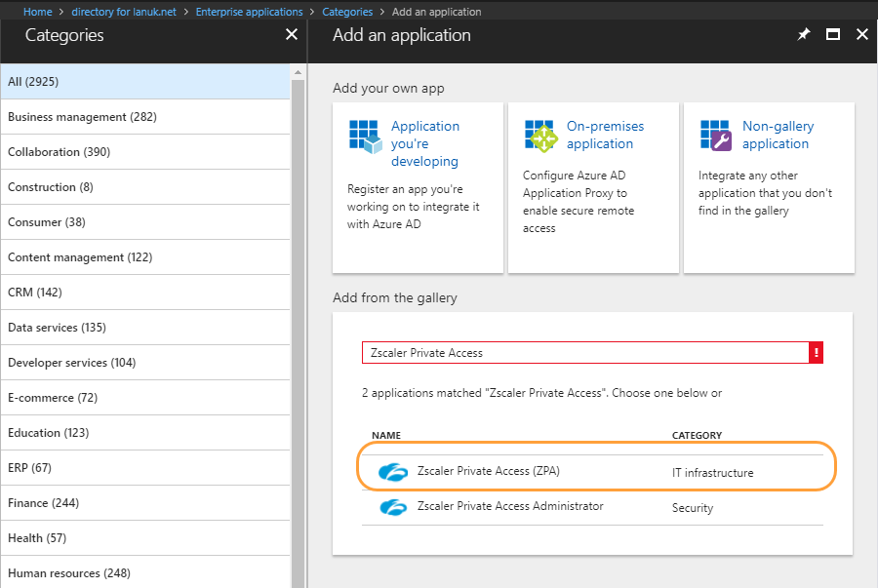878x588 pixels.
Task: Select Developer services (104) category
Action: click(145, 363)
